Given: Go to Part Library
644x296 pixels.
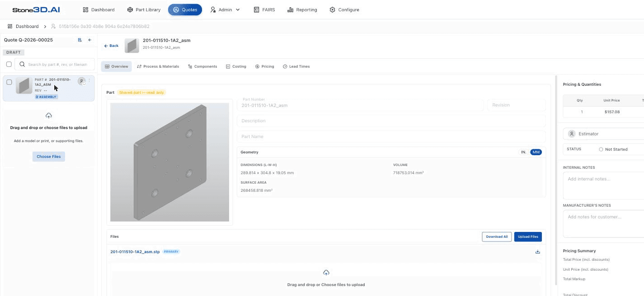Looking at the screenshot, I should 144,9.
